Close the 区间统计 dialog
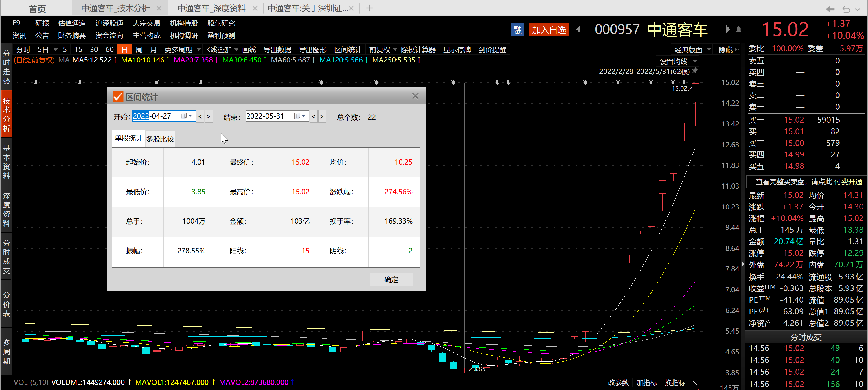 click(415, 96)
